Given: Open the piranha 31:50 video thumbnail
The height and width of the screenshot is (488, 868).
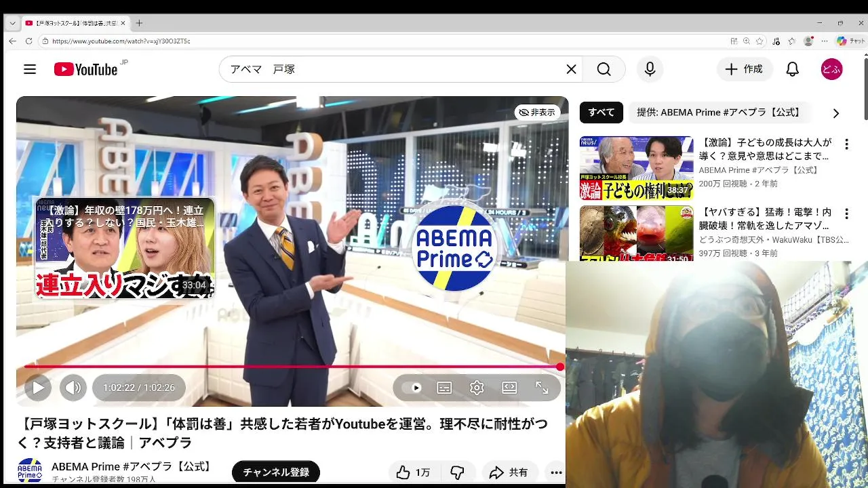Looking at the screenshot, I should pos(636,234).
